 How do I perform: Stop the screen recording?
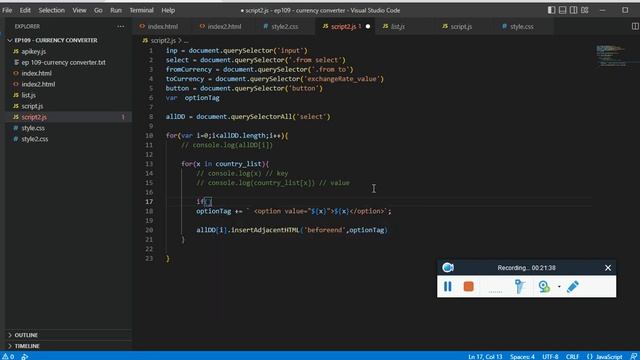coord(469,287)
